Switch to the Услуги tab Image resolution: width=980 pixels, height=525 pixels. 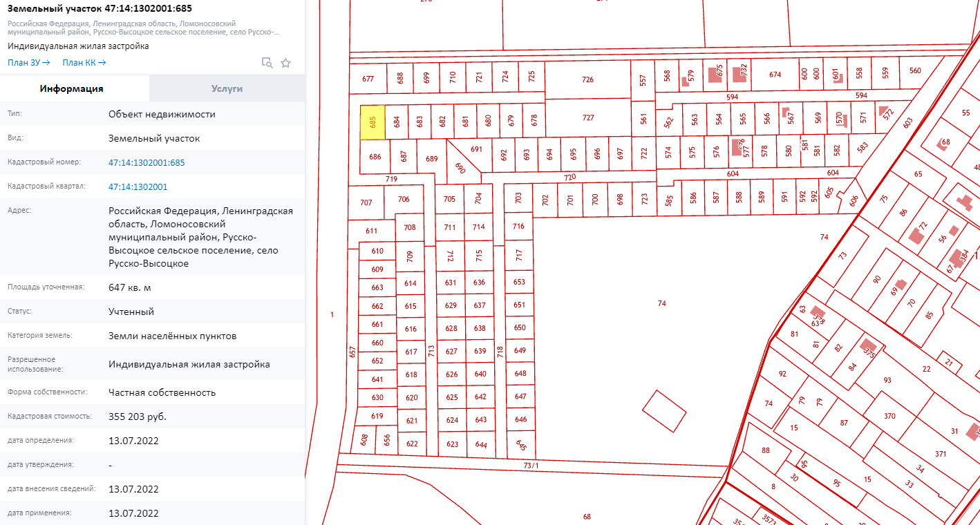tap(227, 88)
